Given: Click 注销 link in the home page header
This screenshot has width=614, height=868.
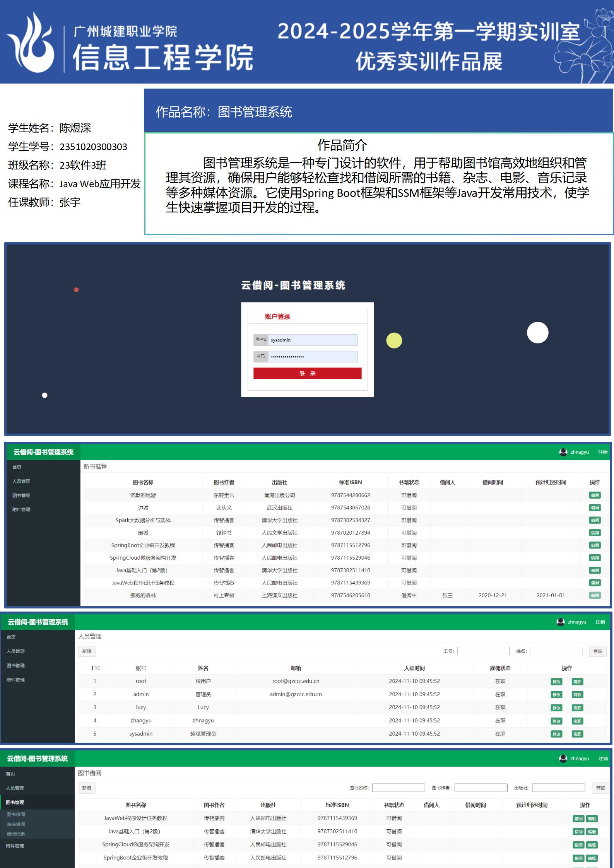Looking at the screenshot, I should click(602, 452).
